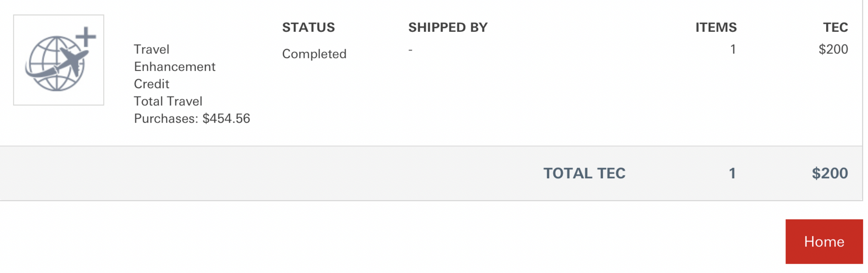Click the red Home button
The width and height of the screenshot is (868, 273).
point(823,242)
